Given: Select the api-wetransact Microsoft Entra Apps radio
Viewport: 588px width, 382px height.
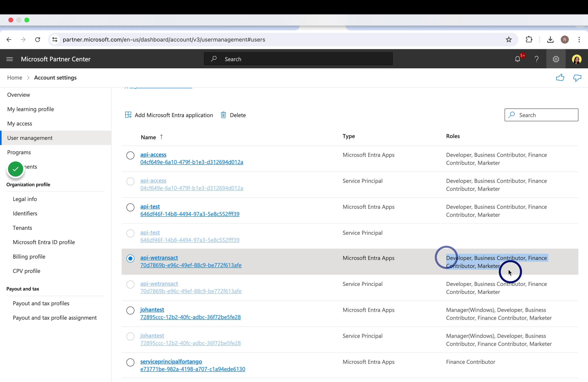Looking at the screenshot, I should click(130, 258).
